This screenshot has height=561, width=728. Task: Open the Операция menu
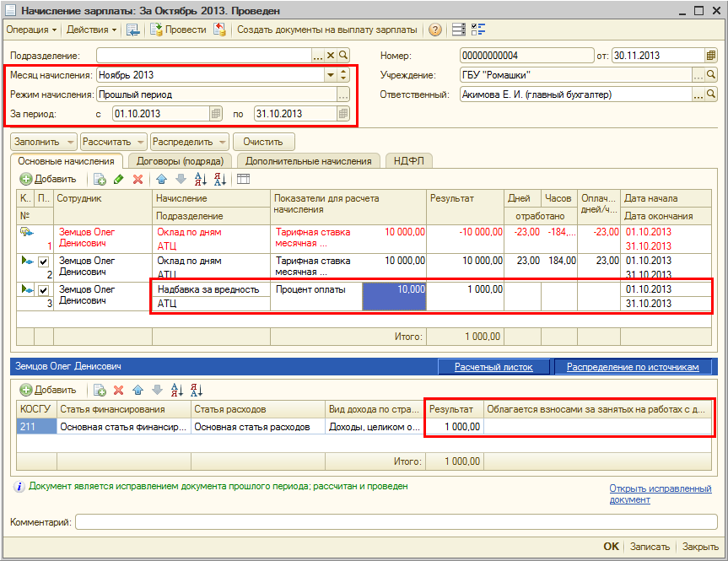tap(31, 30)
